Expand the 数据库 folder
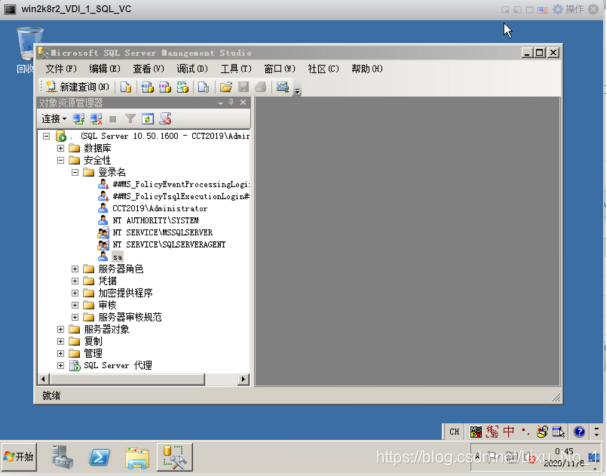The height and width of the screenshot is (476, 607). (x=60, y=148)
